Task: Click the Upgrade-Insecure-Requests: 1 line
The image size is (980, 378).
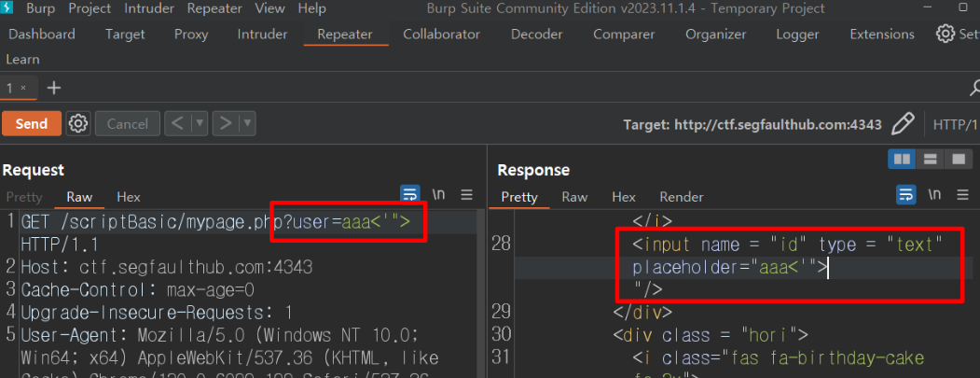Action: tap(157, 313)
